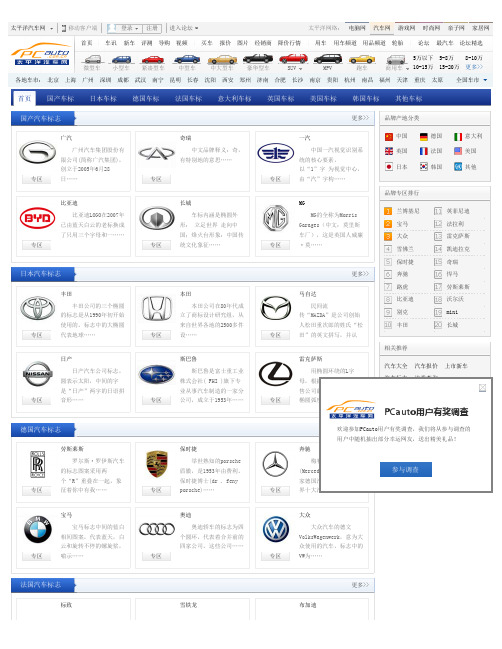Screen dimensions: 502x649
Task: Switch to the 日本车标 tab
Action: (x=103, y=99)
